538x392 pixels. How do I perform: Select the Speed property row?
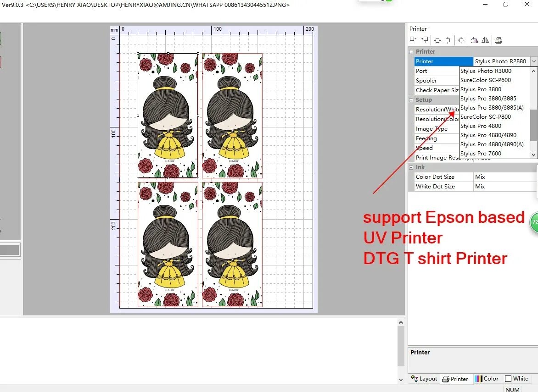click(x=437, y=148)
